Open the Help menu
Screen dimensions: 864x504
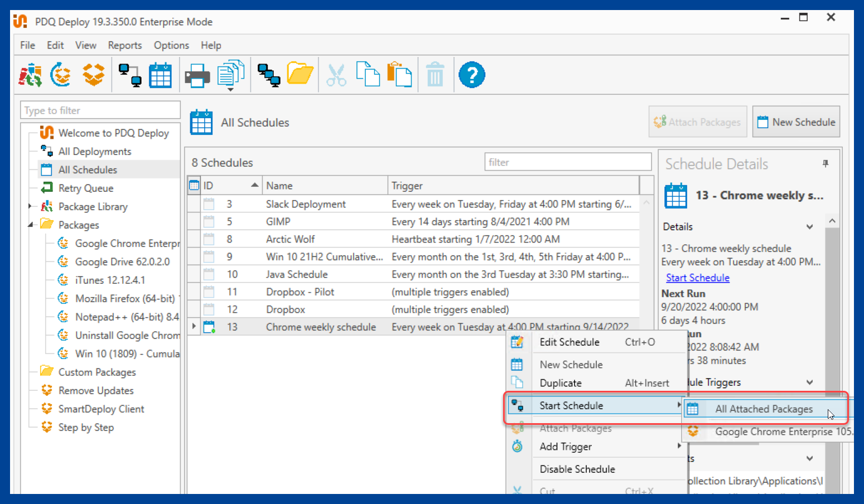click(211, 45)
